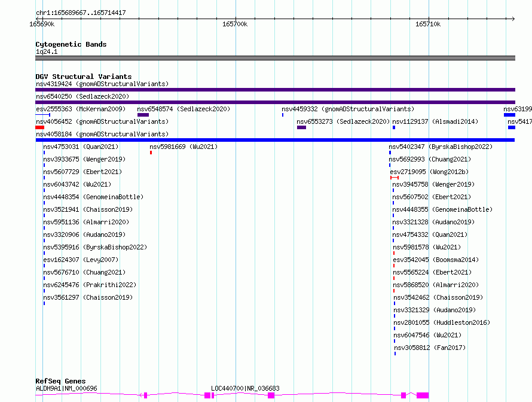This screenshot has width=532, height=402.
Task: Open nsv6043742 Wu2021 variant
Action: 77,184
